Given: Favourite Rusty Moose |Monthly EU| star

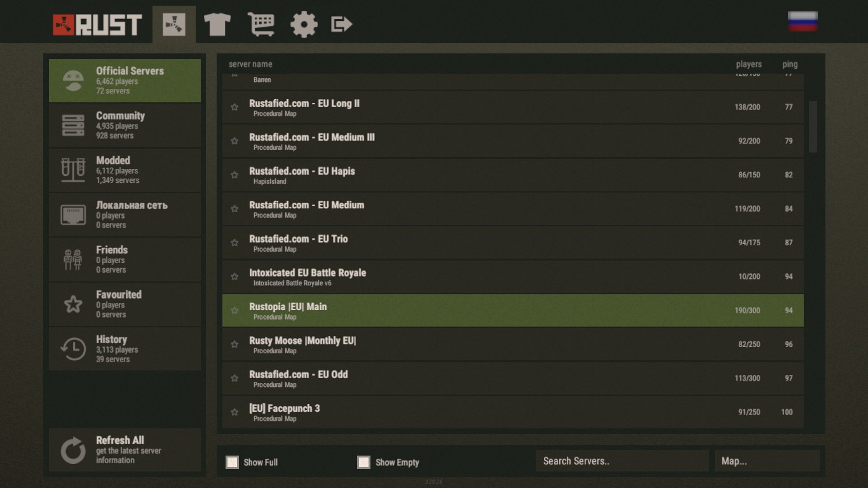Looking at the screenshot, I should click(234, 344).
